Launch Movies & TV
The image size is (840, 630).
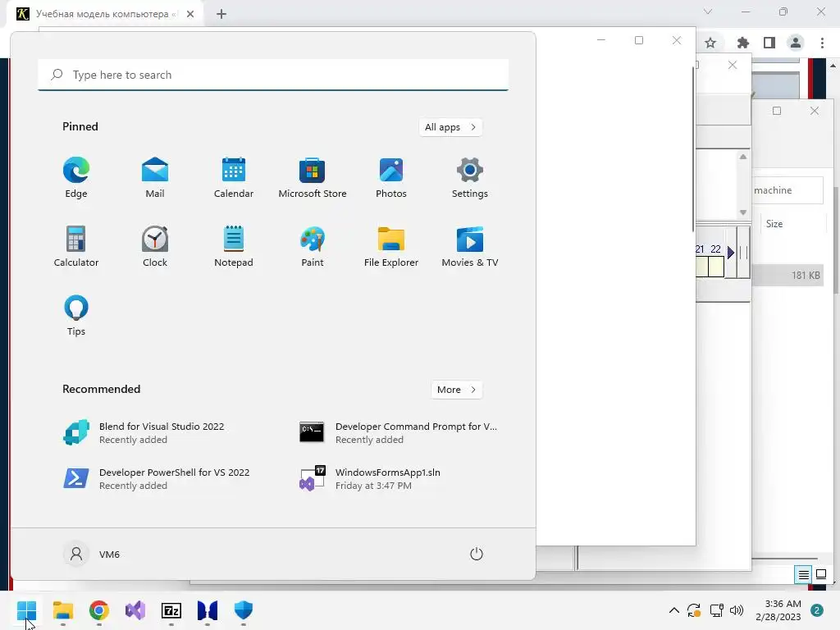(x=470, y=246)
